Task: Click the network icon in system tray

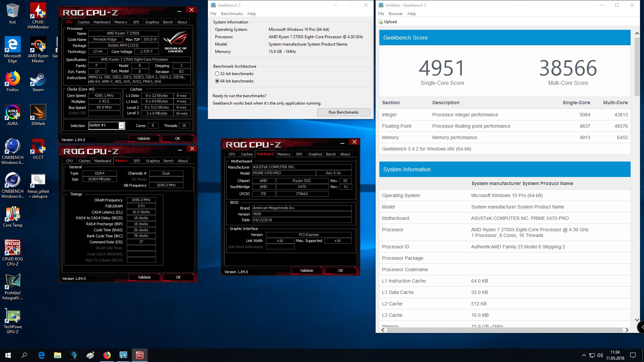Action: point(592,355)
